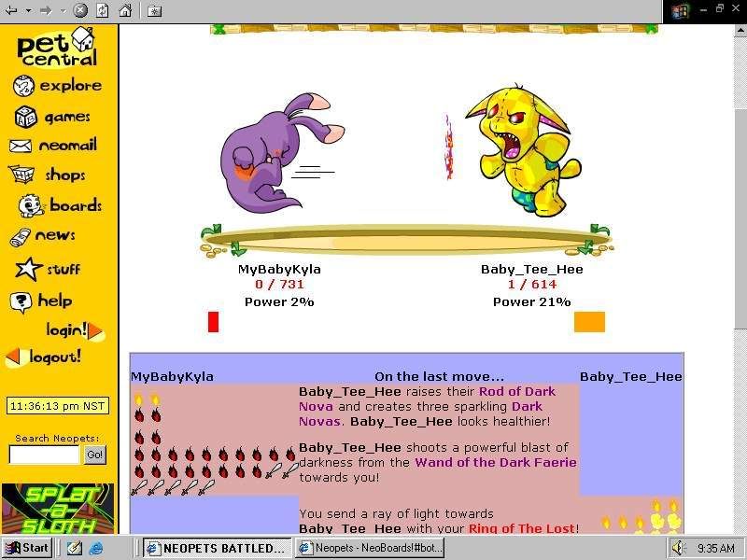This screenshot has width=747, height=560.
Task: Click the Power 21% text
Action: [x=531, y=301]
